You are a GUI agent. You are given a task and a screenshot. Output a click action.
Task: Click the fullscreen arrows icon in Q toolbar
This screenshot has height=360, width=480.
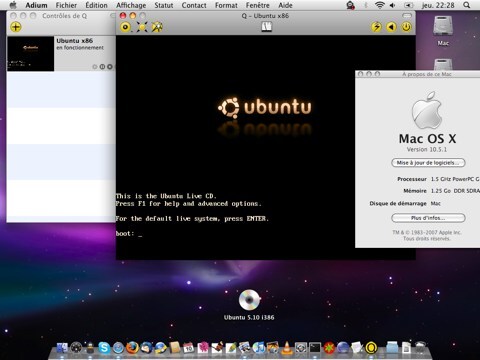tap(142, 27)
